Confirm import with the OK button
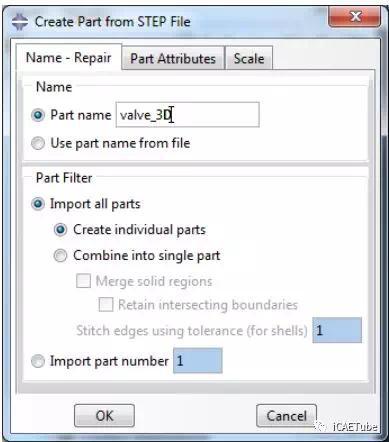This screenshot has height=442, width=389. pyautogui.click(x=104, y=416)
